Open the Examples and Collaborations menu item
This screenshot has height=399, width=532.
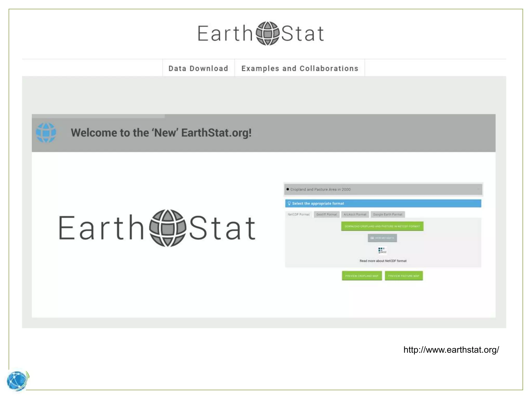coord(300,68)
